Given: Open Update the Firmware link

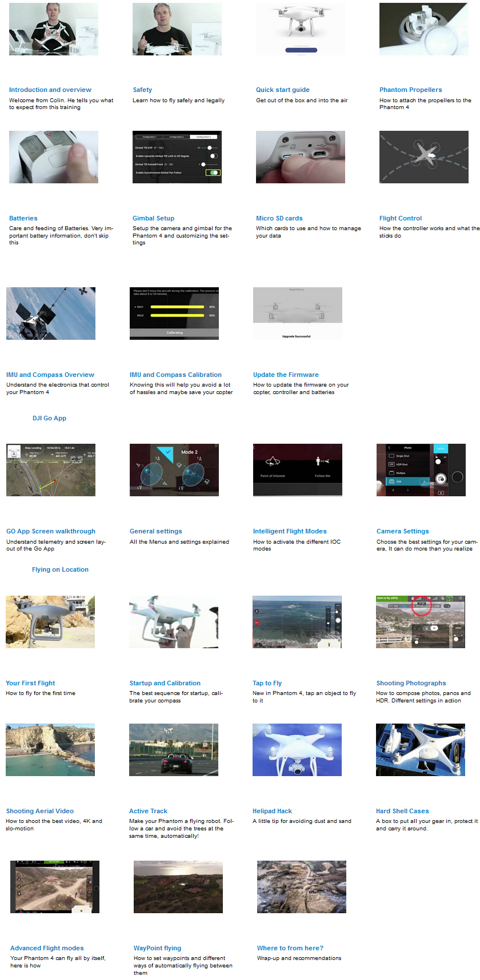Looking at the screenshot, I should click(x=286, y=375).
